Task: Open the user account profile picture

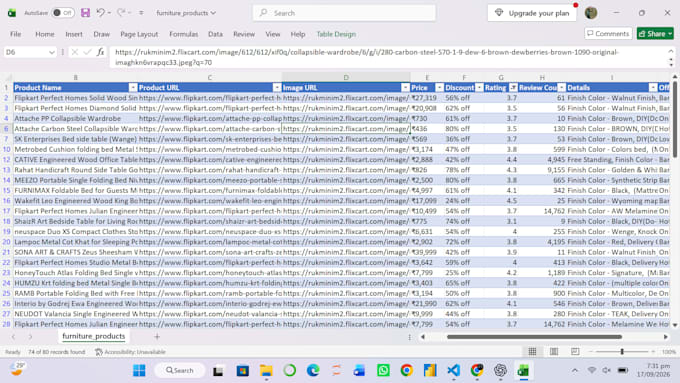Action: pos(591,13)
